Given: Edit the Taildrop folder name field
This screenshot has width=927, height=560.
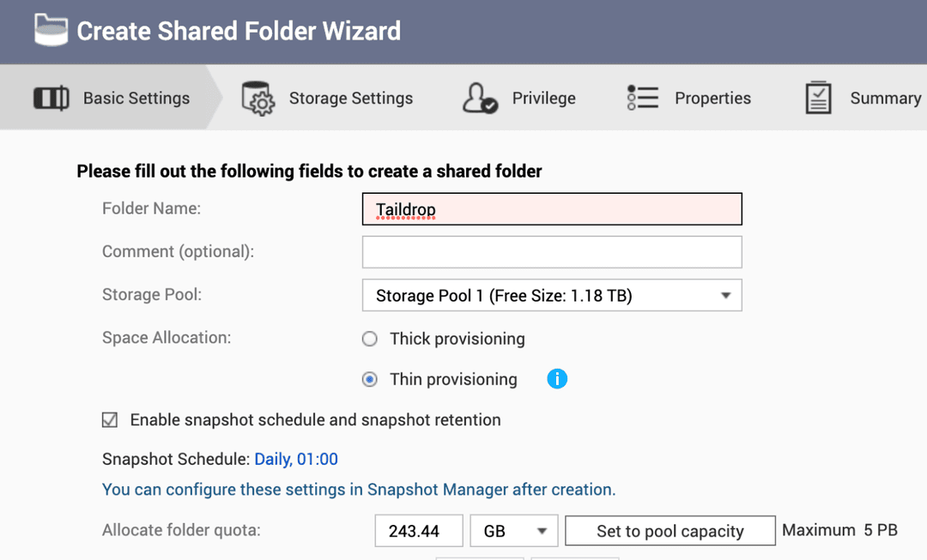Looking at the screenshot, I should (x=552, y=208).
